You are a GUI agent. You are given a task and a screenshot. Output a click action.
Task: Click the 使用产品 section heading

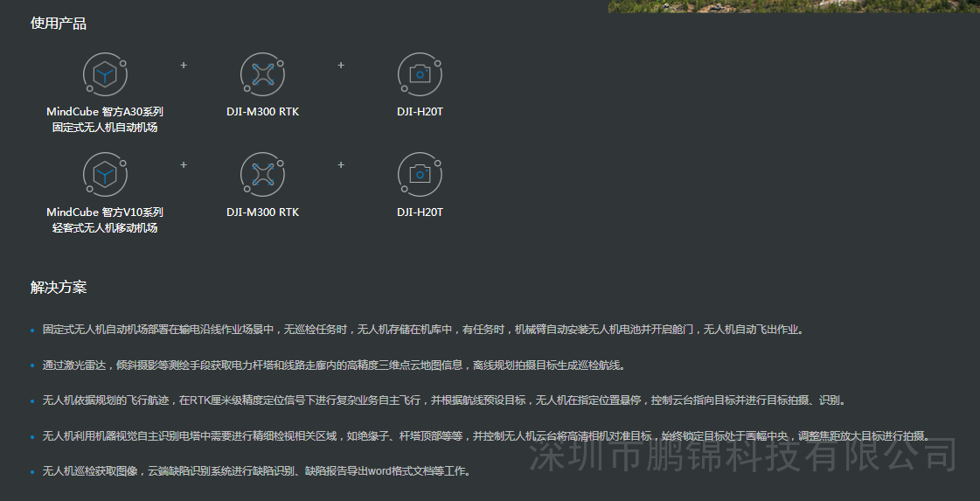[59, 24]
